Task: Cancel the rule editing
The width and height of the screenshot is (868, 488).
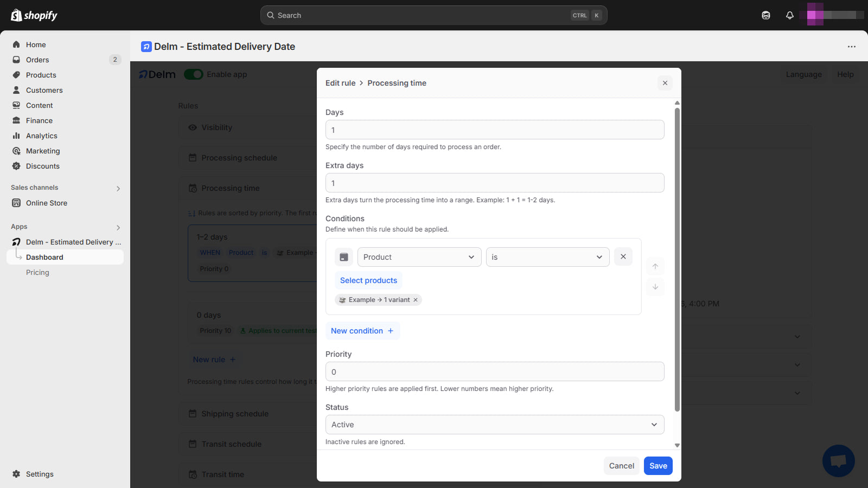Action: coord(621,466)
